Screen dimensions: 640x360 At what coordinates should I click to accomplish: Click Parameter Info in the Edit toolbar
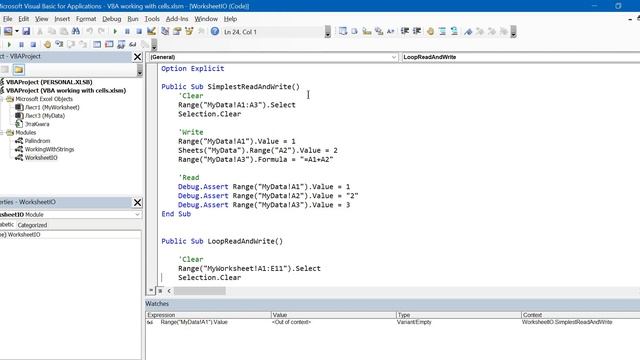379,31
